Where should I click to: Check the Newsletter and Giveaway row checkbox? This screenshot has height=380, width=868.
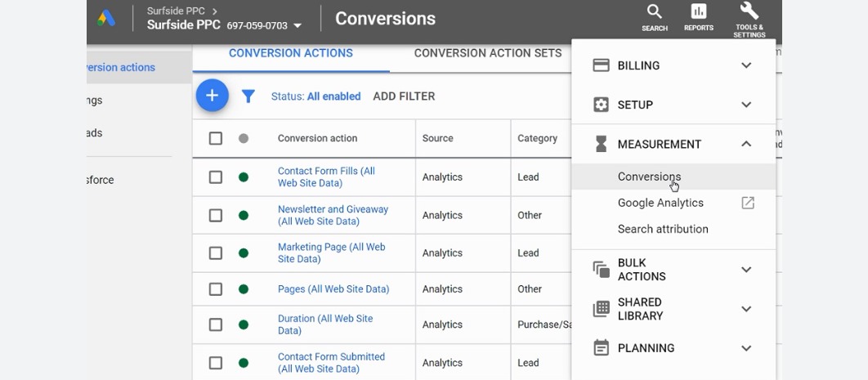coord(216,216)
